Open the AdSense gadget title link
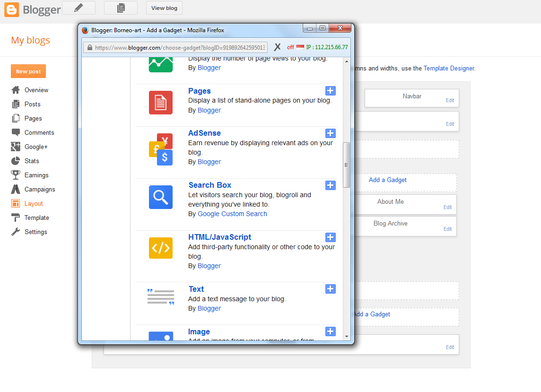This screenshot has width=541, height=392. pos(204,133)
